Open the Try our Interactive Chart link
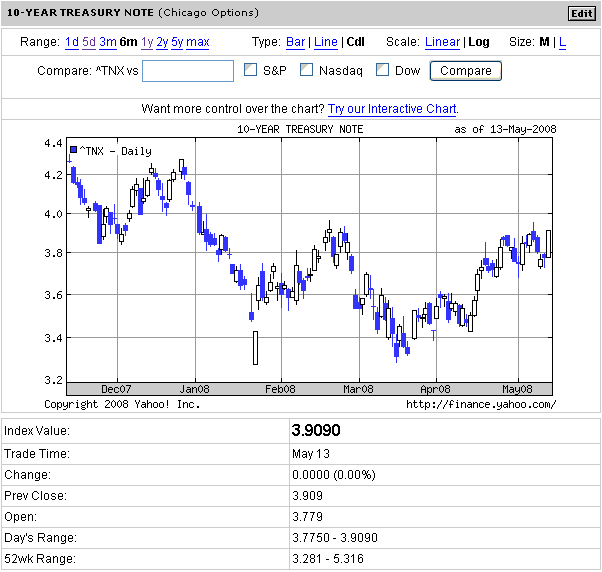Image resolution: width=602 pixels, height=572 pixels. [392, 109]
